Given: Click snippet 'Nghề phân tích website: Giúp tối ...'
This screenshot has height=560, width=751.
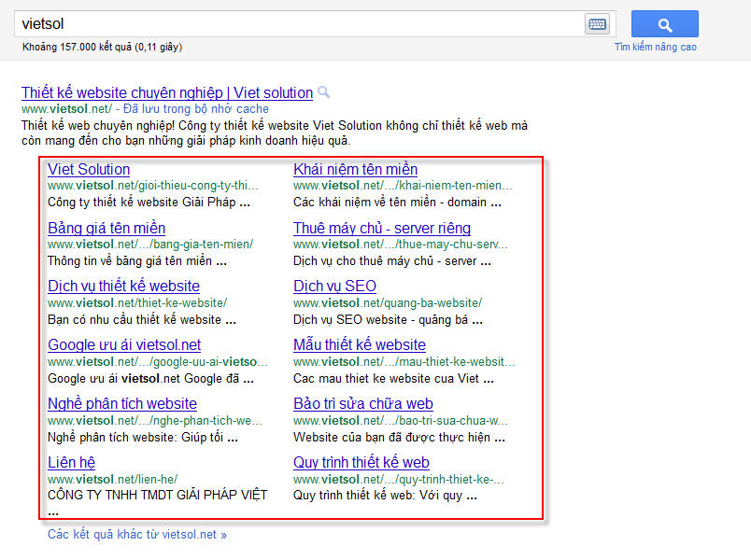Looking at the screenshot, I should (143, 438).
